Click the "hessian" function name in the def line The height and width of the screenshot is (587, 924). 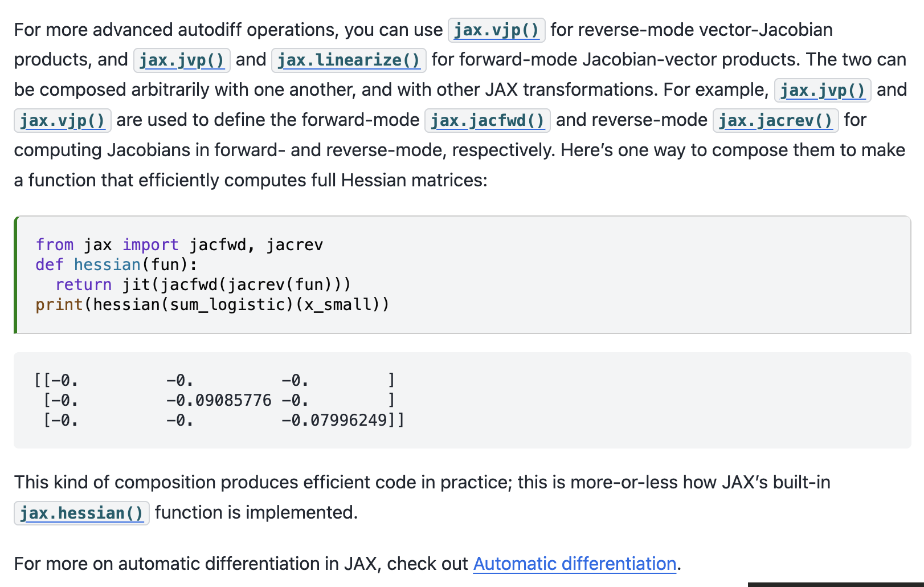(x=107, y=265)
